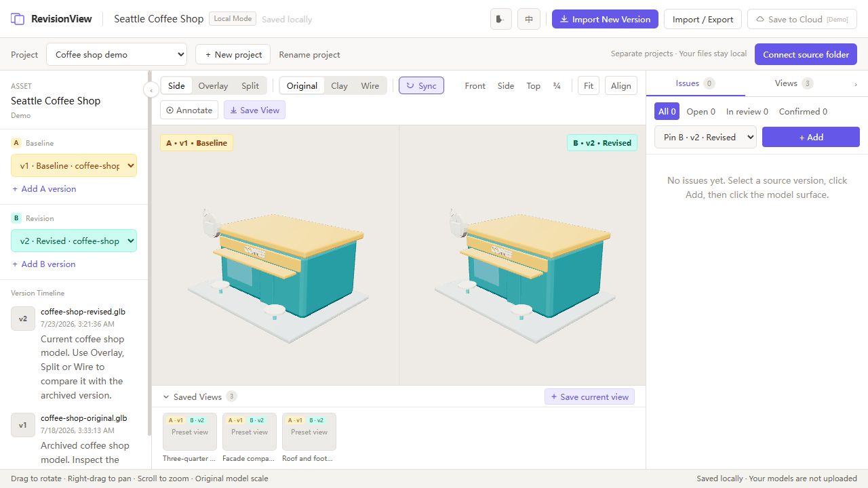Viewport: 868px width, 488px height.
Task: Collapse the Saved Views section
Action: click(x=166, y=396)
